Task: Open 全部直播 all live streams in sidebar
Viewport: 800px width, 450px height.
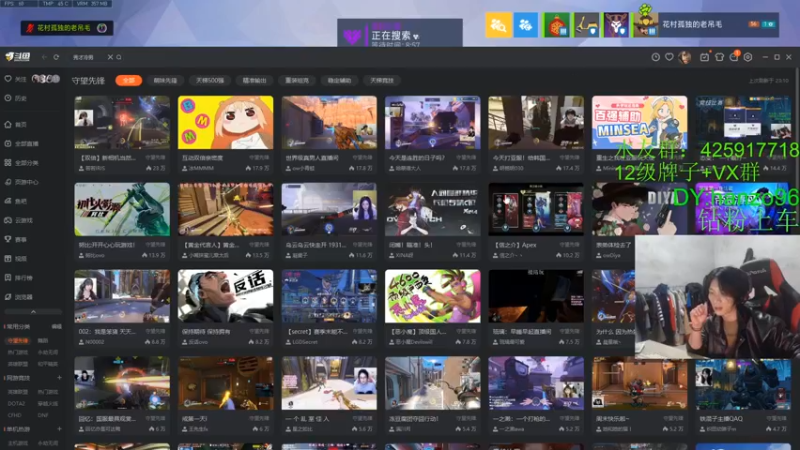Action: [x=22, y=144]
